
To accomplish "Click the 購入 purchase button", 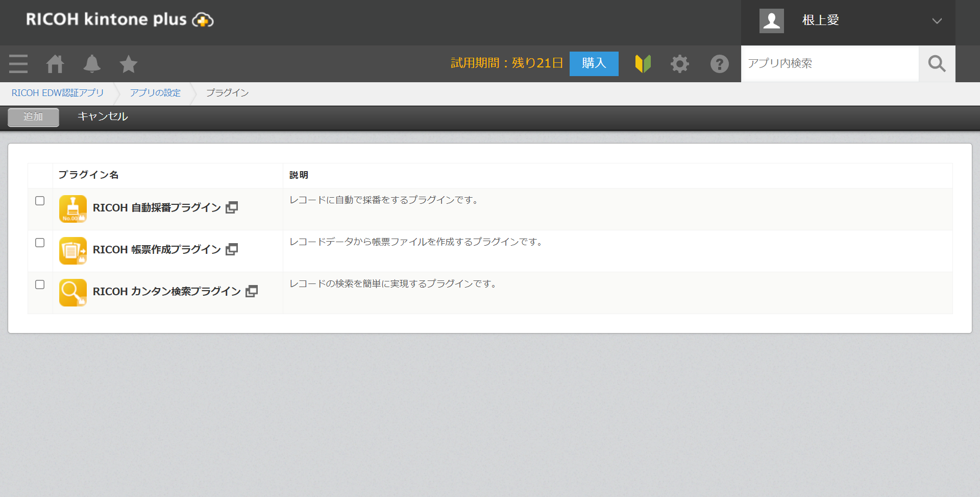I will pos(594,64).
